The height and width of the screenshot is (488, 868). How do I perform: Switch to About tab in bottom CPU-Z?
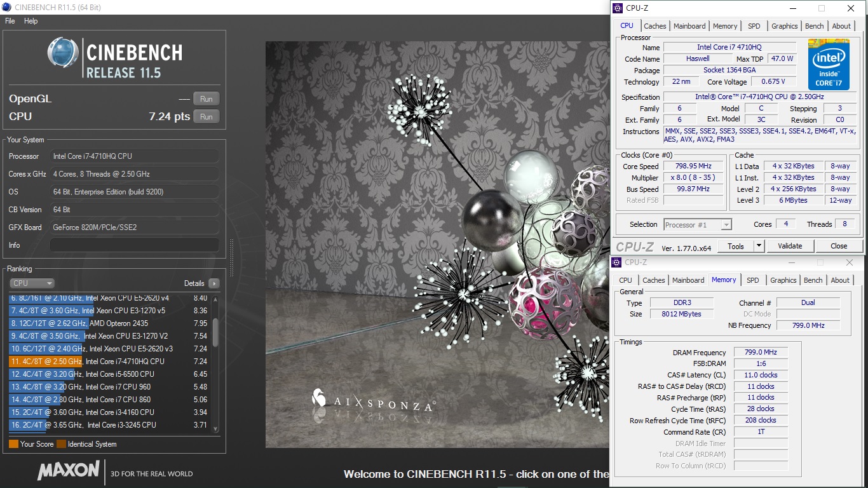click(840, 280)
